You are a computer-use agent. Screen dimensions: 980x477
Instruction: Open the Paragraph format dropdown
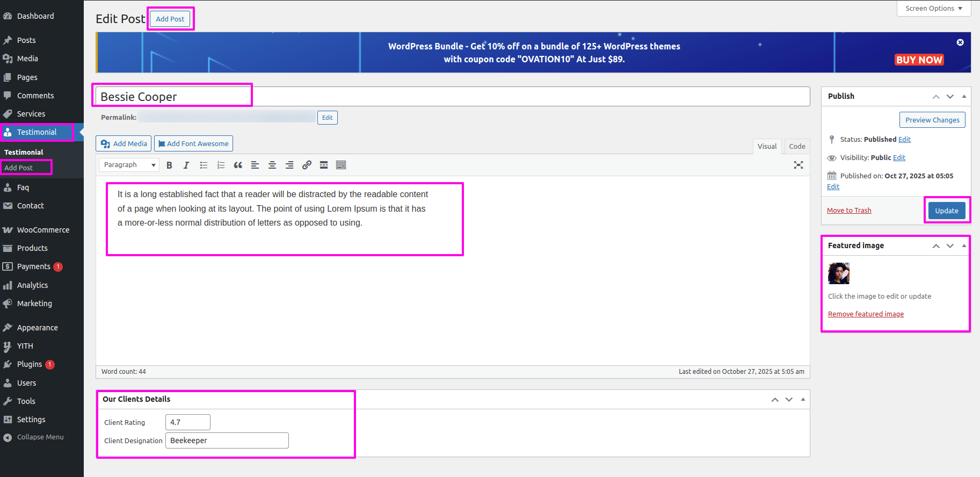(x=129, y=165)
